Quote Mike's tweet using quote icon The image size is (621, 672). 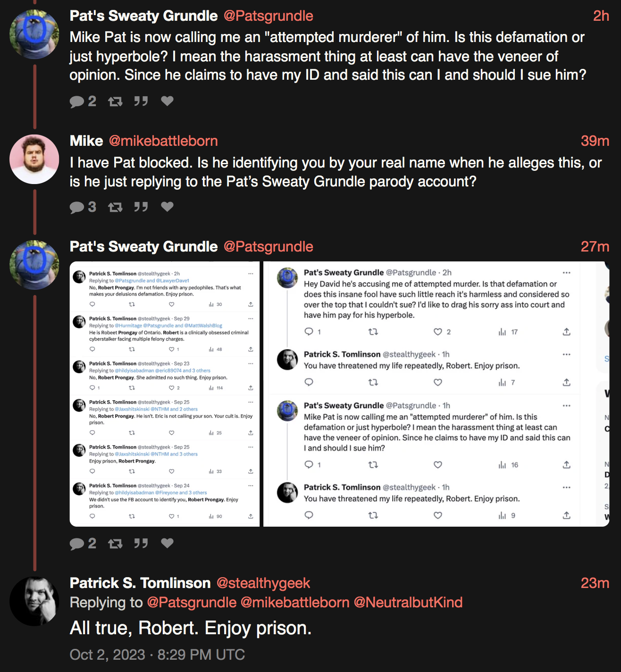click(x=141, y=207)
